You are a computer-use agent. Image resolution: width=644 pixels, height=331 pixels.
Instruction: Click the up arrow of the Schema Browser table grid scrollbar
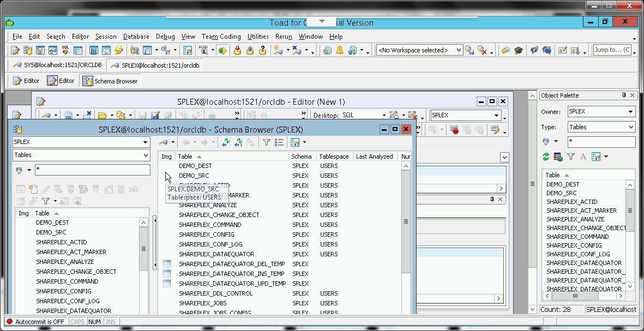click(x=406, y=166)
